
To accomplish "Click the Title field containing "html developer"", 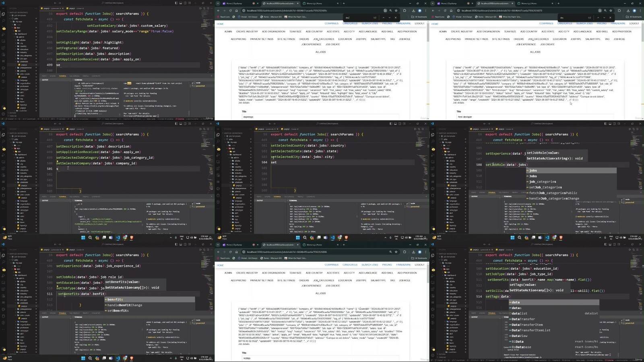I will pos(535,117).
